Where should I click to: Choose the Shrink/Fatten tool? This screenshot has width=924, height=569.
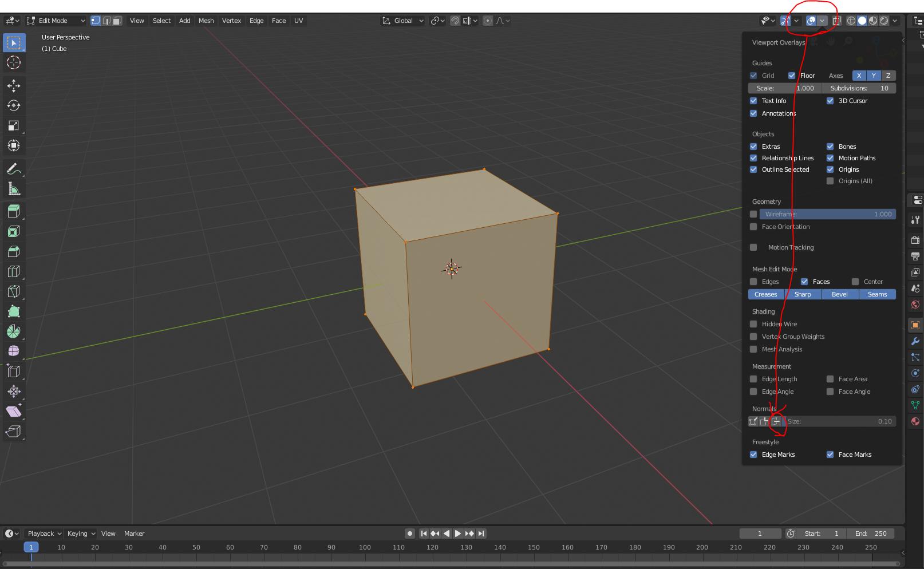pos(14,392)
